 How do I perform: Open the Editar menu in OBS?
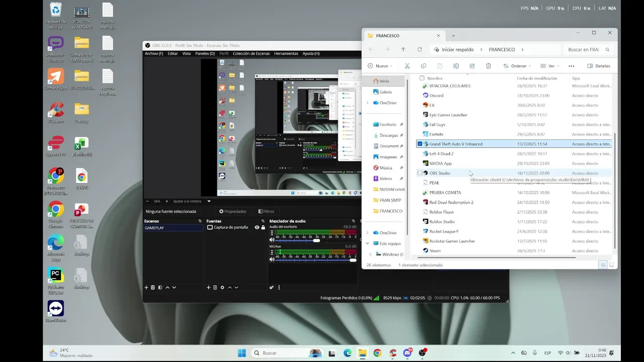(173, 53)
